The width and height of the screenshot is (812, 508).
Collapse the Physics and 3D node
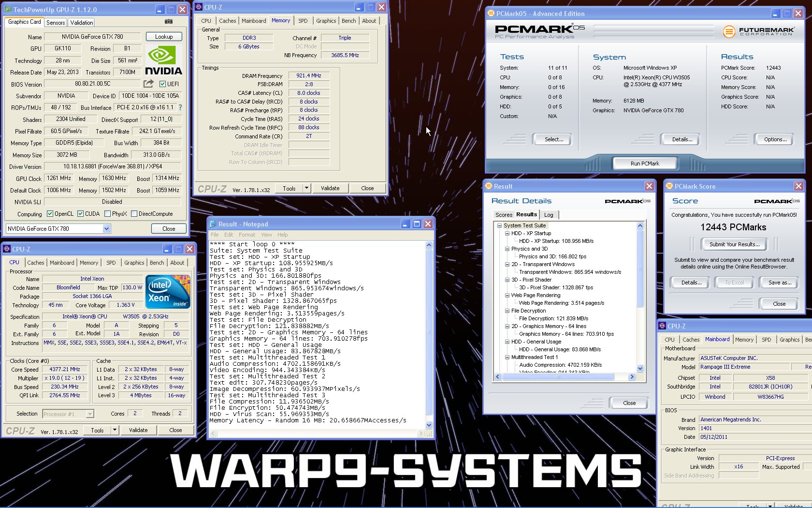[507, 249]
